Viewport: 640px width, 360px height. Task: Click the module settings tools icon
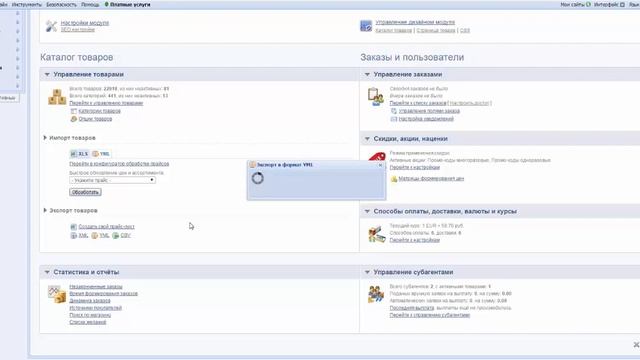51,27
